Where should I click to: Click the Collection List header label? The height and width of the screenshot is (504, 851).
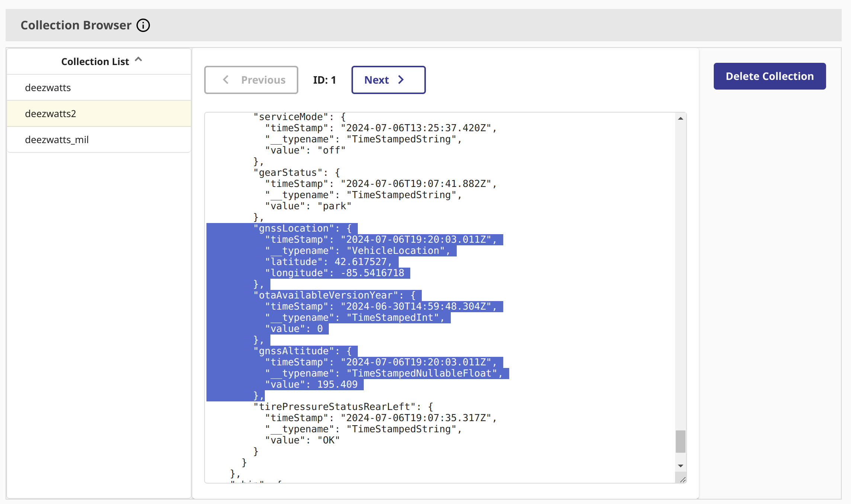pos(95,62)
